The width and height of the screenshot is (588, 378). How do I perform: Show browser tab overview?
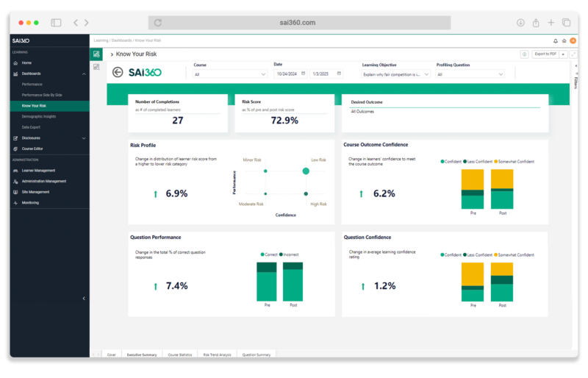pos(566,23)
